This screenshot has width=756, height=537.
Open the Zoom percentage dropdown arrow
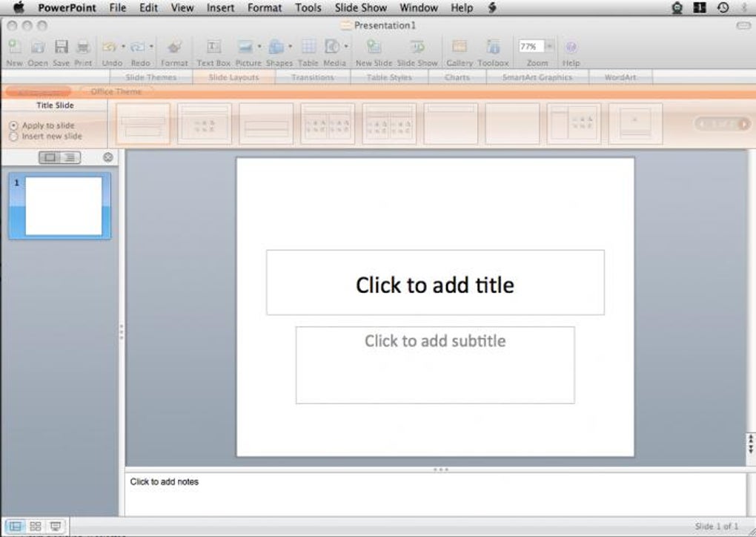click(x=549, y=46)
